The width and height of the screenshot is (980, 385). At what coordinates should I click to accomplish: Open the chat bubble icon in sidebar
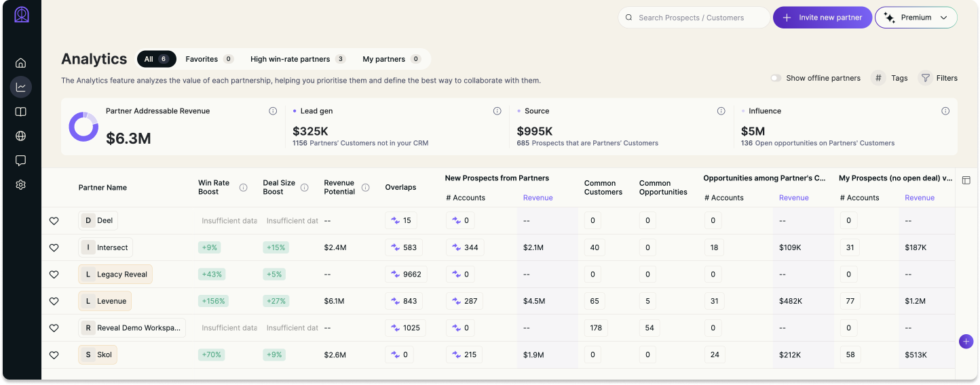[21, 161]
